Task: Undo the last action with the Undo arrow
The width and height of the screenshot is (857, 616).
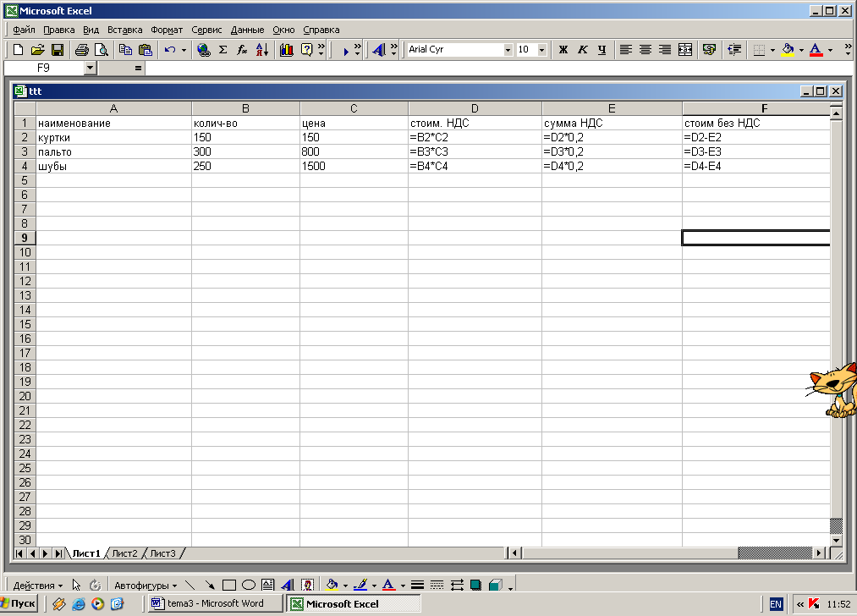Action: click(170, 50)
